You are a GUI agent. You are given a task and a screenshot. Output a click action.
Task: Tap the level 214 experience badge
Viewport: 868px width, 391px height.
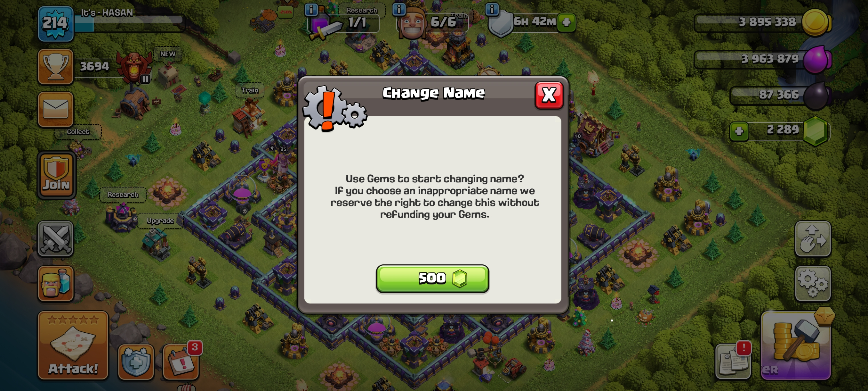click(56, 24)
